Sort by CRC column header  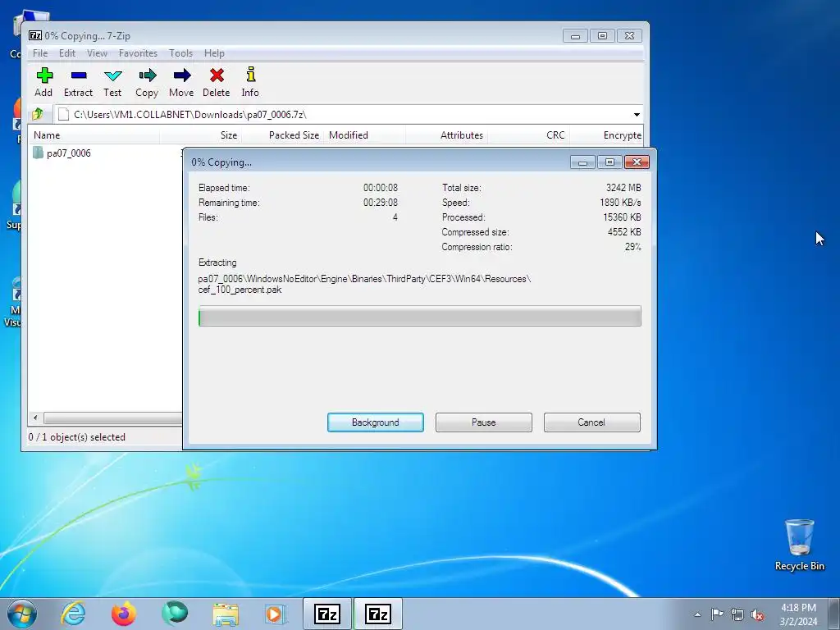click(529, 135)
